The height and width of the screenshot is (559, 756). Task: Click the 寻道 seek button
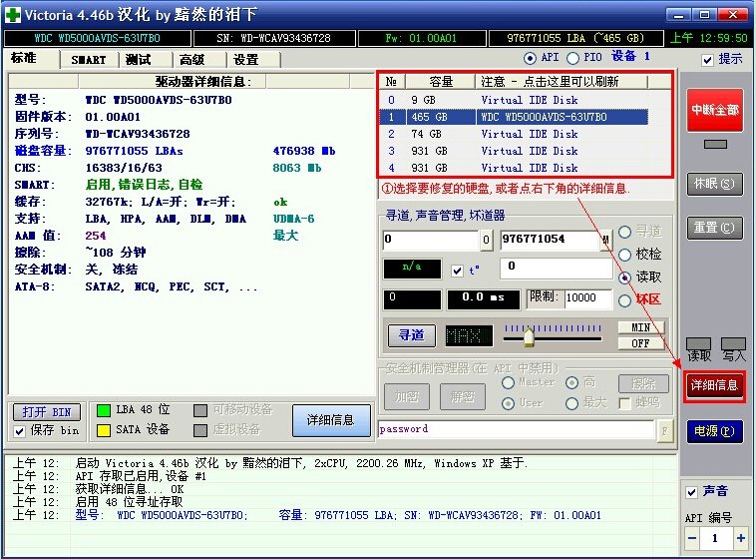coord(412,335)
